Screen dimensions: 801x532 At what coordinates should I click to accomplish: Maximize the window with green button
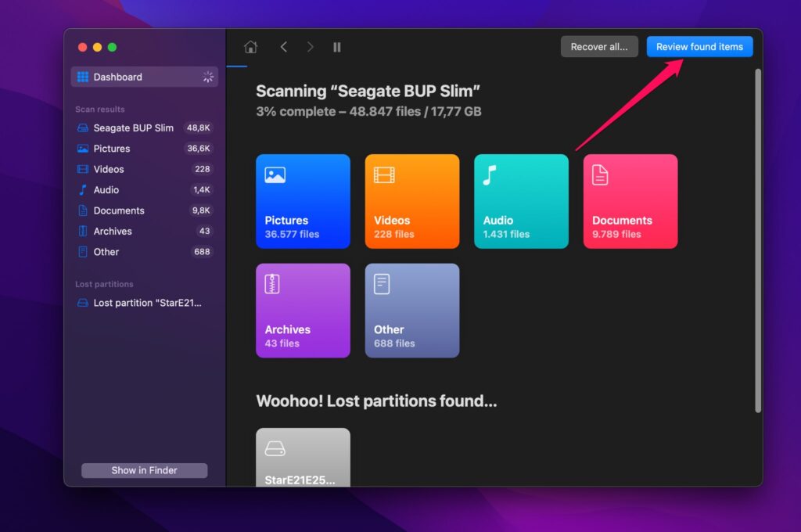point(113,47)
